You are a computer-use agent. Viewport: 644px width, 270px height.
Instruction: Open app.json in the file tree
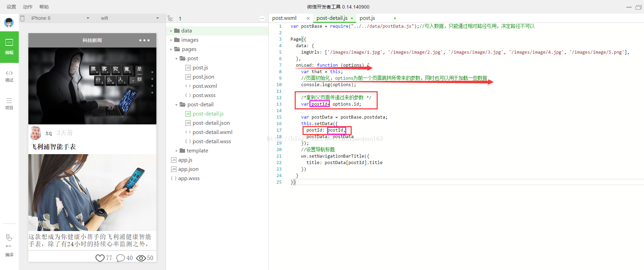coord(188,169)
